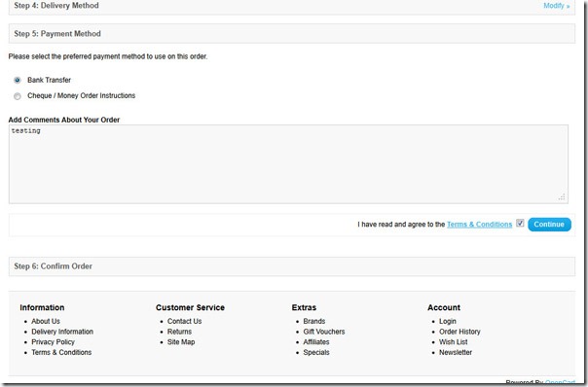Click Modify link for Delivery Method step

(557, 6)
